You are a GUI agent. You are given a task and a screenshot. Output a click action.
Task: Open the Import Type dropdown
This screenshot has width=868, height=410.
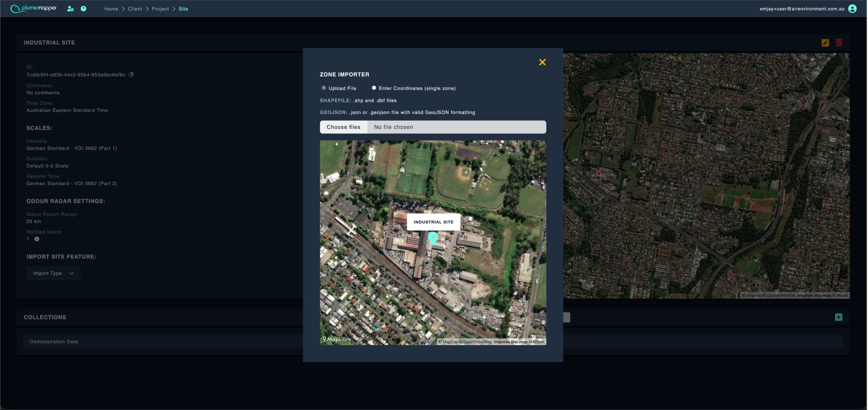click(54, 273)
